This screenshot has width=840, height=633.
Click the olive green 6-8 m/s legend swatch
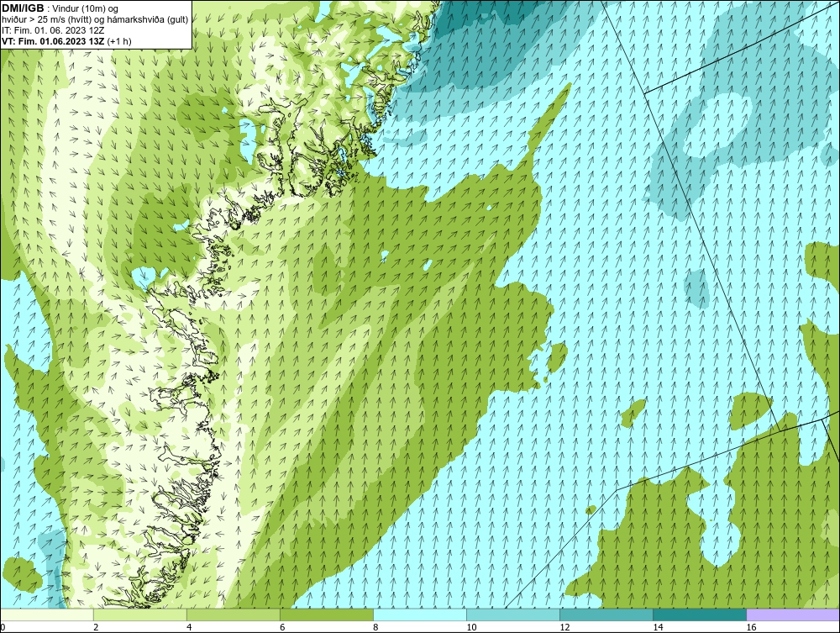(327, 615)
